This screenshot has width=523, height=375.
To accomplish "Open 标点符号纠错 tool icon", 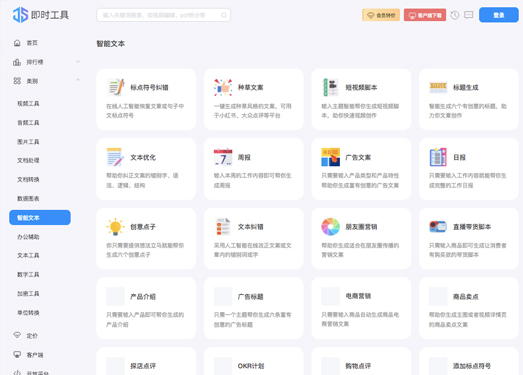I will [115, 87].
